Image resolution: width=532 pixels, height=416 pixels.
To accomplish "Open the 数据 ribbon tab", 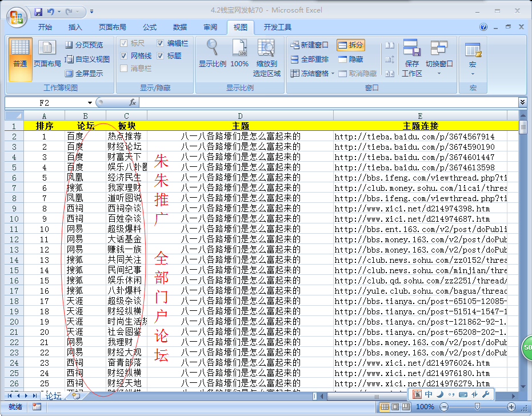I will coord(180,27).
